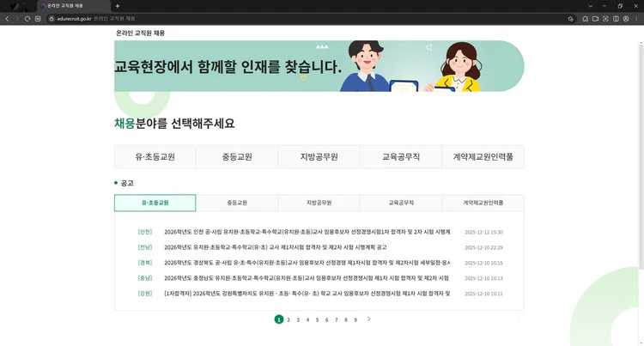The height and width of the screenshot is (346, 644).
Task: Open the browser three-dot menu
Action: (x=637, y=18)
